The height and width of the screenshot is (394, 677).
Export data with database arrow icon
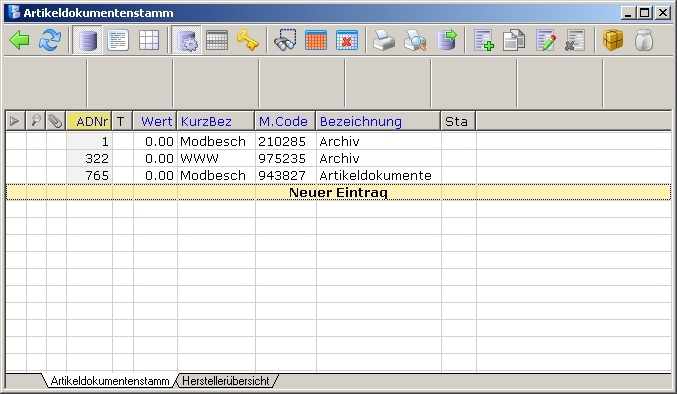tap(446, 40)
